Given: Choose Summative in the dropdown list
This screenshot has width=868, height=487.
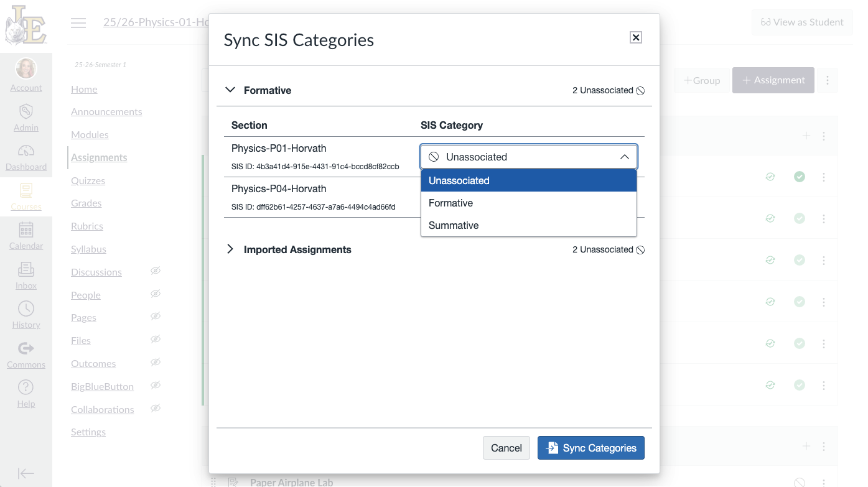Looking at the screenshot, I should click(529, 225).
